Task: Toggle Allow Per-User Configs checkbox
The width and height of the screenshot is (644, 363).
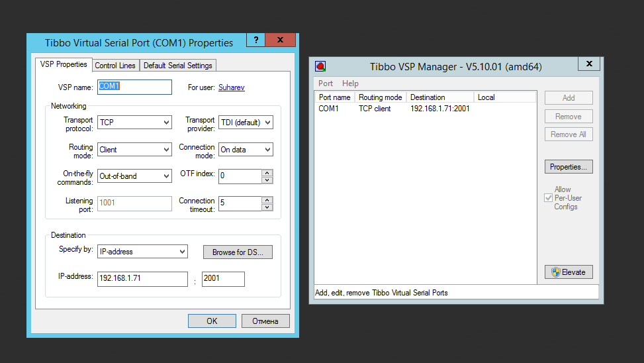Action: [x=548, y=198]
